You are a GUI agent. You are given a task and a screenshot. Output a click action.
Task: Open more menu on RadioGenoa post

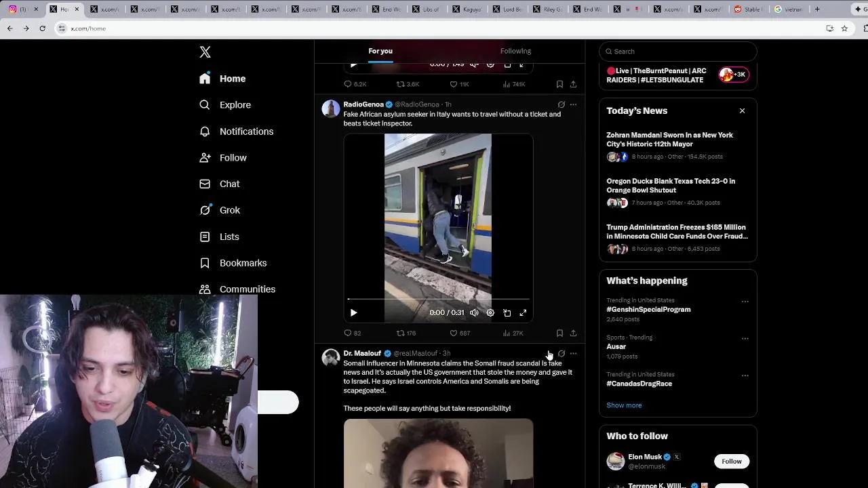(573, 105)
